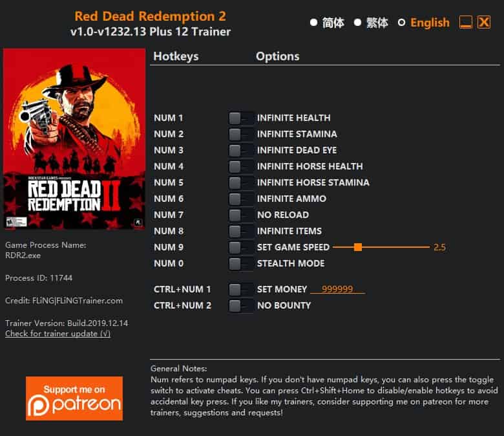504x436 pixels.
Task: Click the Support me on Patreon banner
Action: pos(74,398)
